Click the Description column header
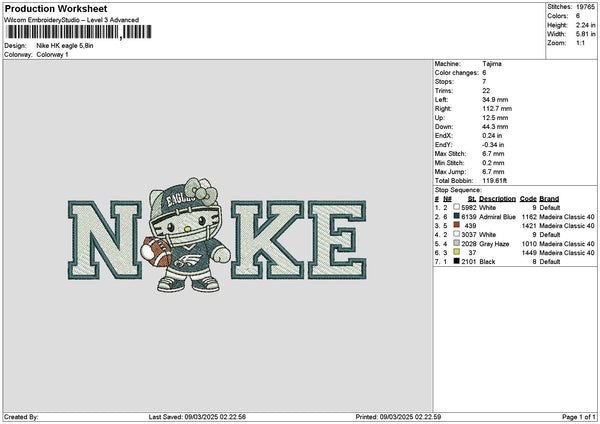The image size is (600, 424). click(x=497, y=199)
